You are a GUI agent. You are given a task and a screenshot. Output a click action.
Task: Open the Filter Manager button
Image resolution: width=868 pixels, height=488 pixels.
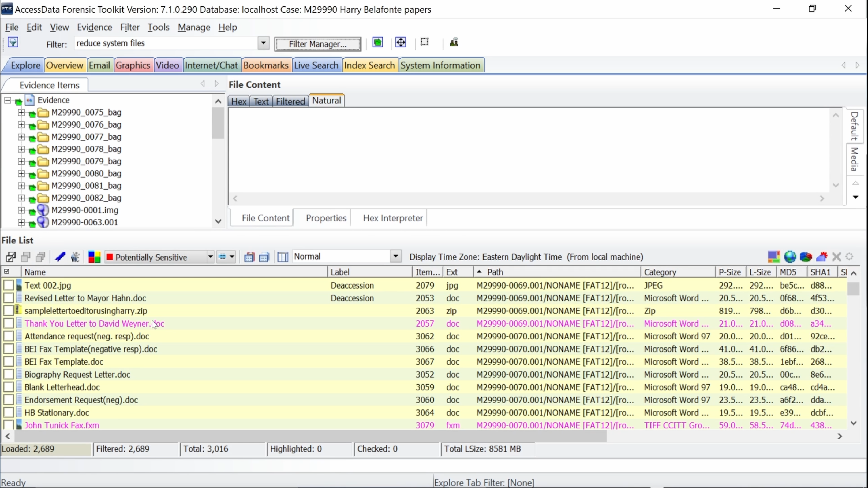pyautogui.click(x=317, y=44)
